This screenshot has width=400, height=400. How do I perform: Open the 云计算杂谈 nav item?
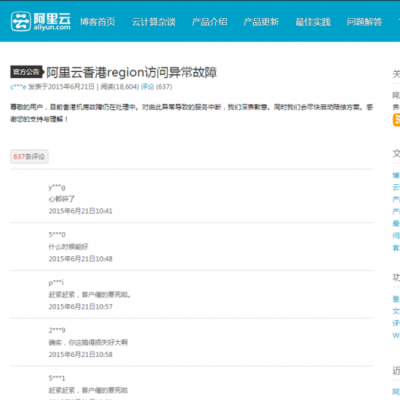coord(154,22)
